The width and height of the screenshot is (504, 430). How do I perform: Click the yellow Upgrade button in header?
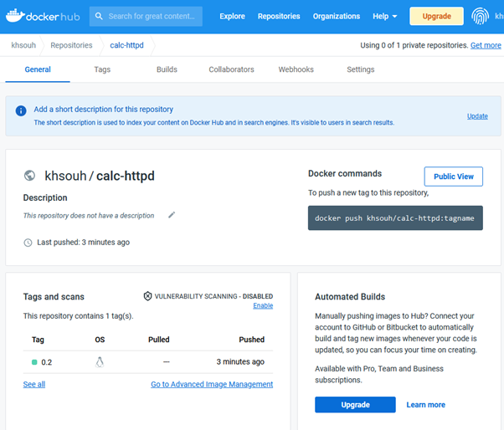coord(436,16)
